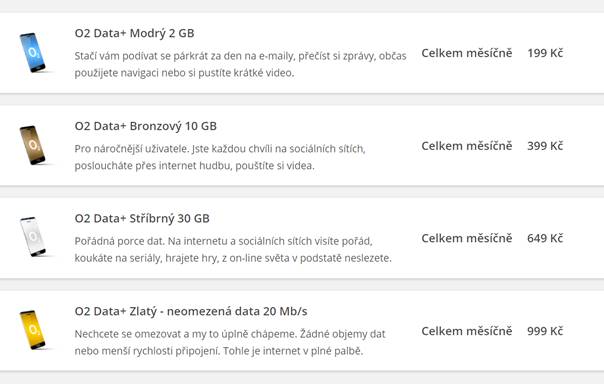This screenshot has width=604, height=384.
Task: Open the O2 Data+ Stříbrný 30 GB title
Action: 142,219
